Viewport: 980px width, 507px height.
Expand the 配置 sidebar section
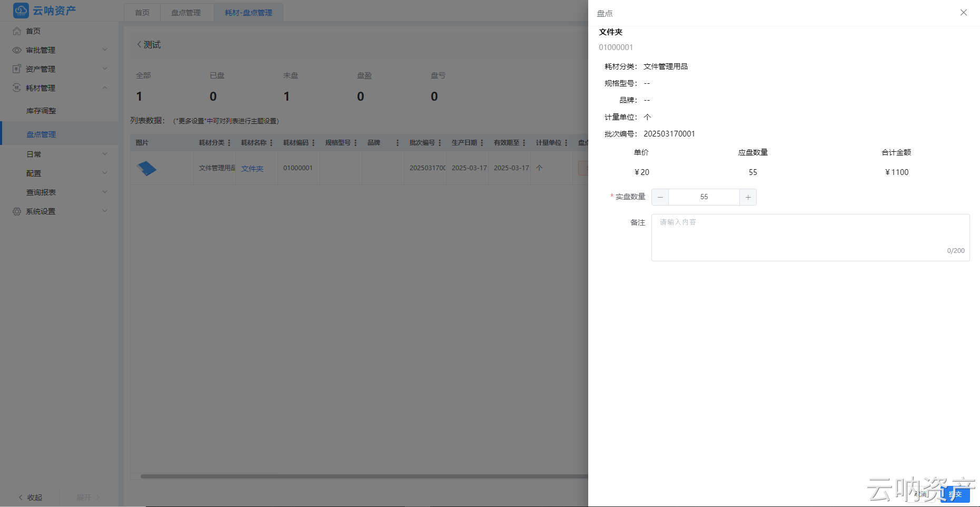33,173
